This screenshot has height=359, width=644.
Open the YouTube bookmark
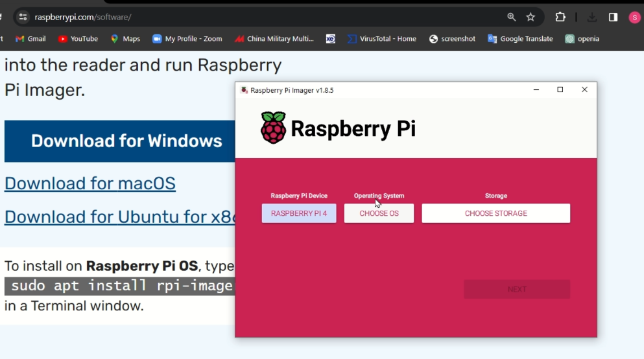tap(78, 39)
